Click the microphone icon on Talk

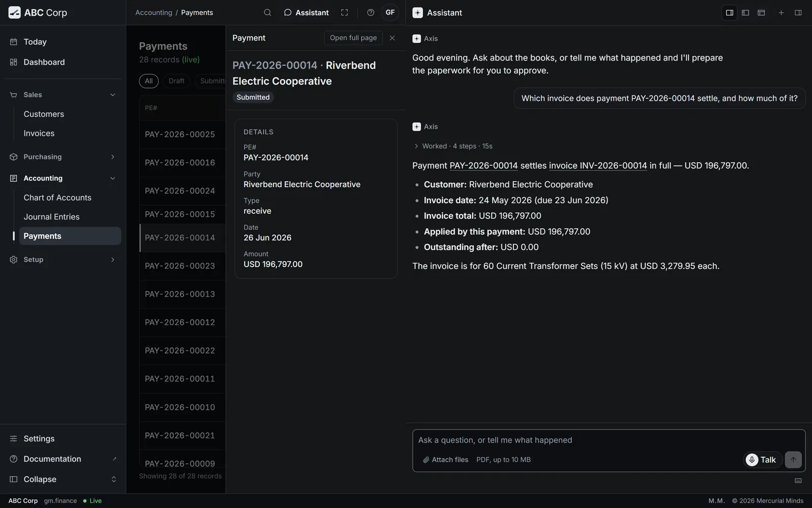point(752,460)
